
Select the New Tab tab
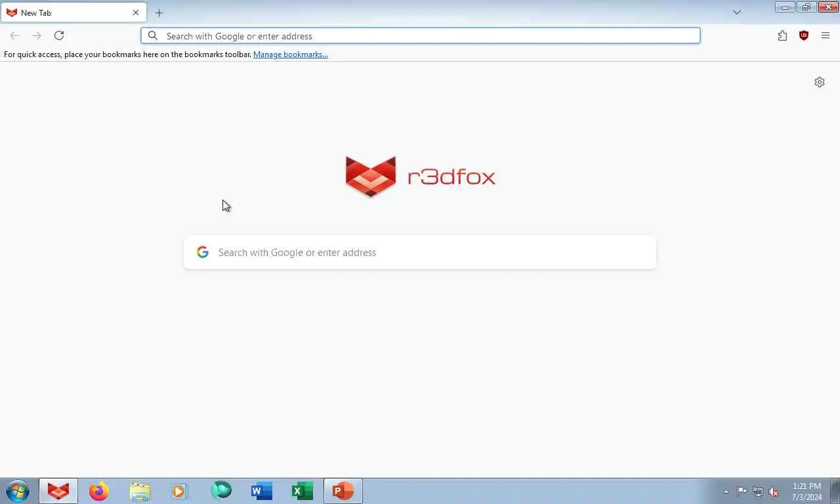click(x=73, y=12)
